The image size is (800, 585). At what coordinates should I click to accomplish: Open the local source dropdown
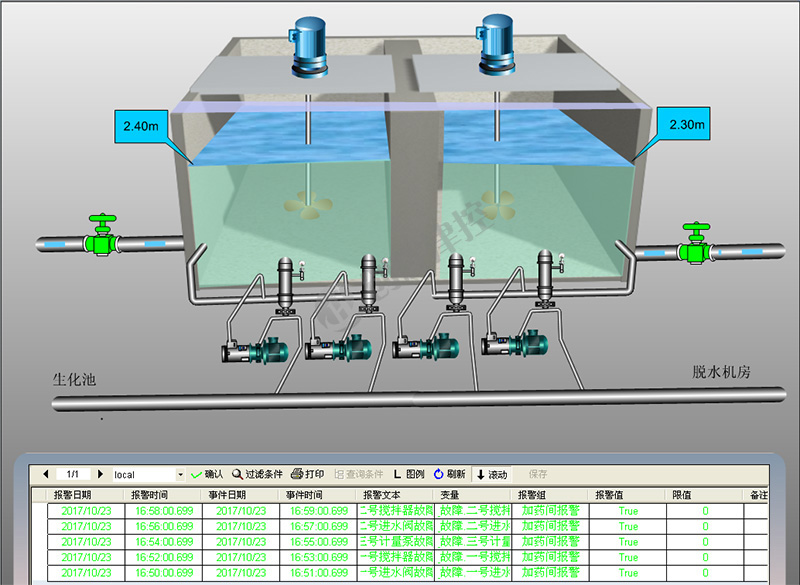tap(180, 474)
